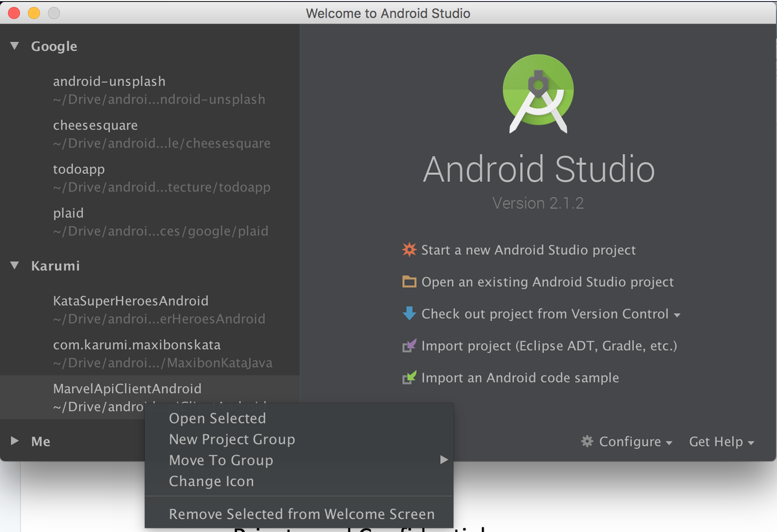Click the path ending ces/google/plaid
The image size is (777, 532).
click(x=161, y=232)
